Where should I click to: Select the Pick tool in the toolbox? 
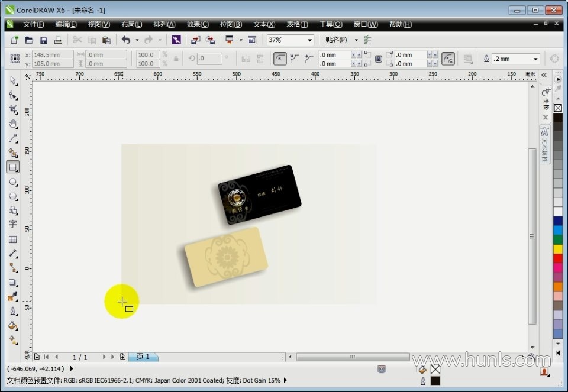(x=12, y=81)
